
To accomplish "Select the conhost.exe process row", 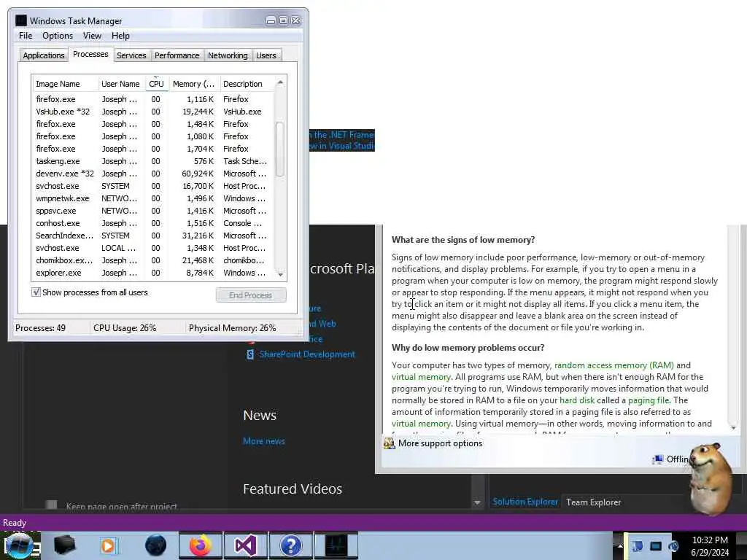I will tap(152, 223).
